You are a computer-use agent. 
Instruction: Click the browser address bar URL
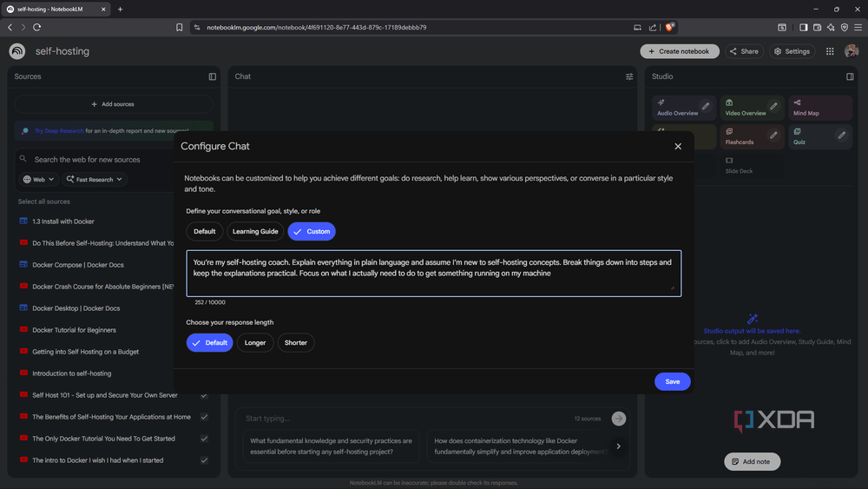(317, 27)
